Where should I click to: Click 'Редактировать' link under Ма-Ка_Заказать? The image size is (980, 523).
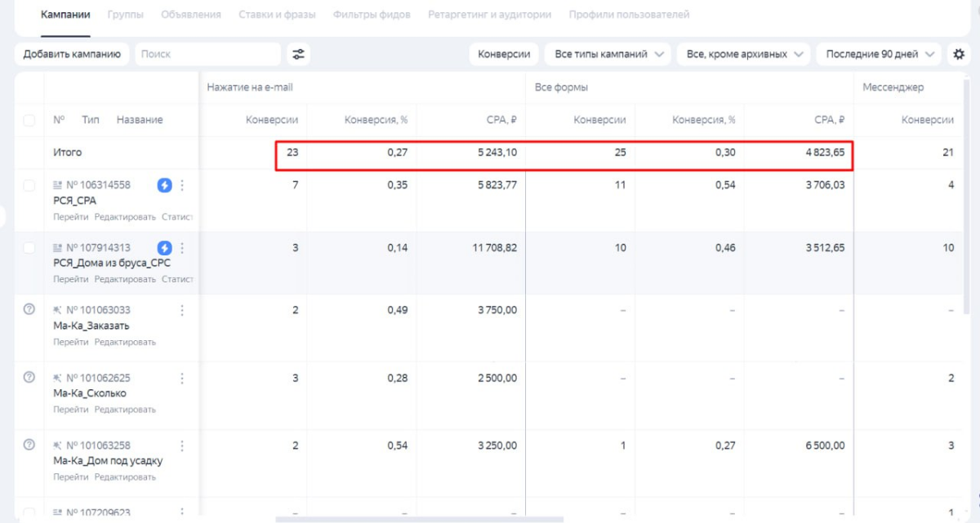(x=125, y=342)
